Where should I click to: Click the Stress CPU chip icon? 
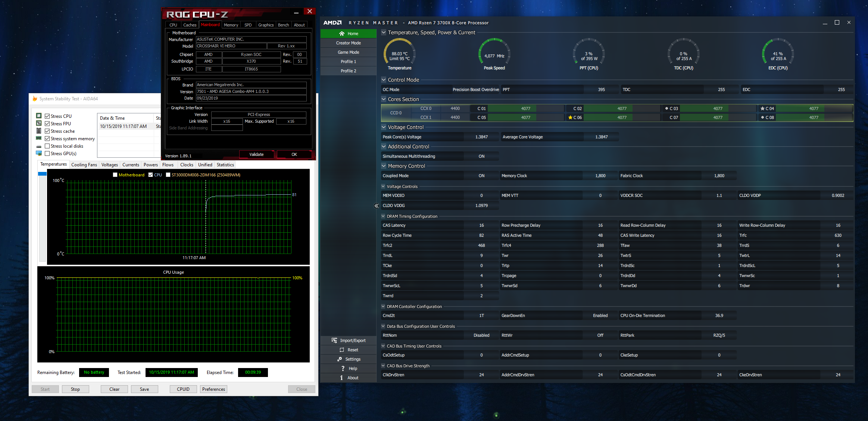pos(39,116)
